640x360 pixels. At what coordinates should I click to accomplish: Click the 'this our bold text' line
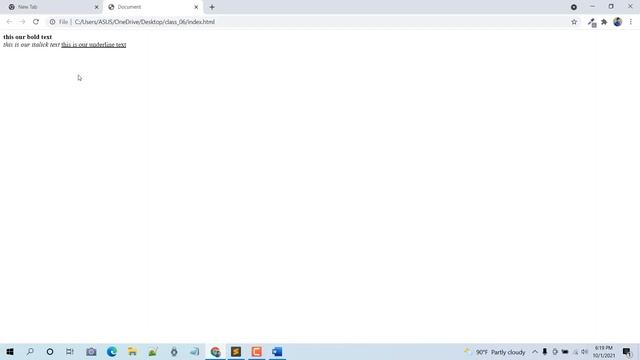27,37
